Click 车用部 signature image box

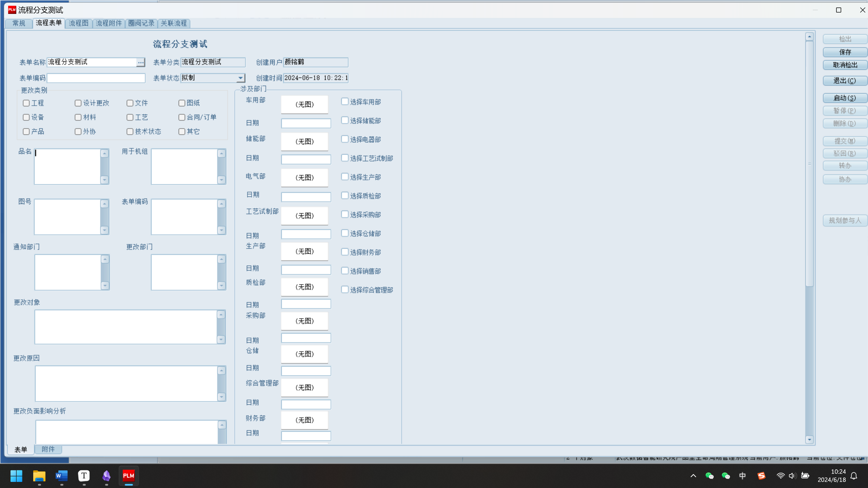pos(304,105)
